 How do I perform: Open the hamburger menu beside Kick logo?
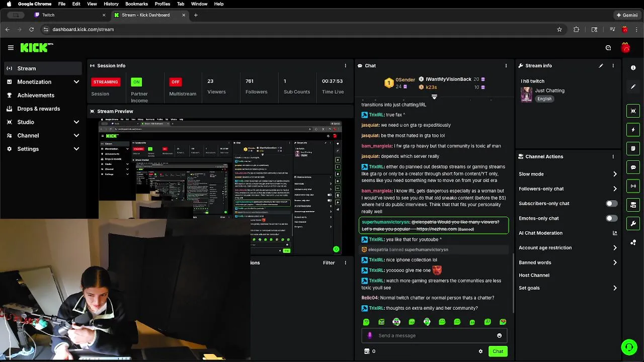11,48
